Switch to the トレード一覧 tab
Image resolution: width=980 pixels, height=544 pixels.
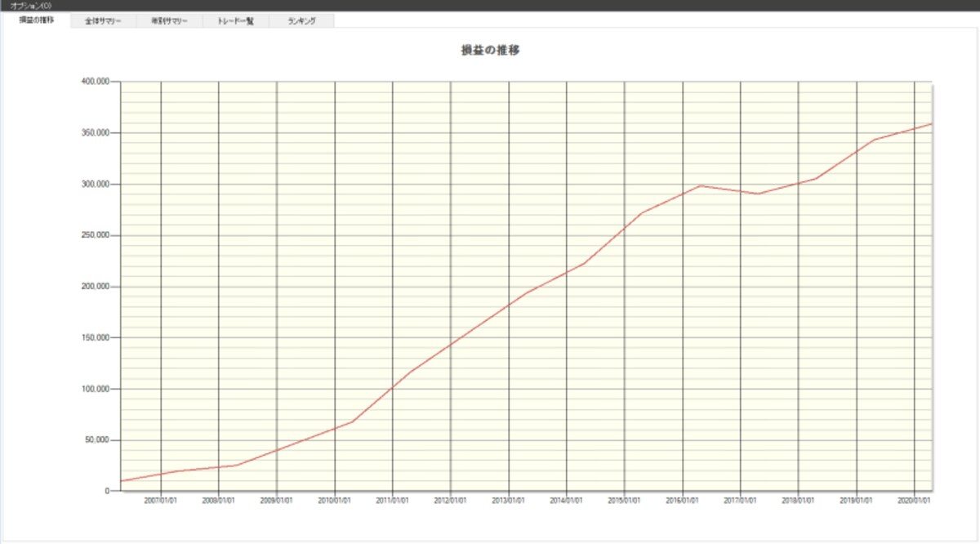click(235, 20)
